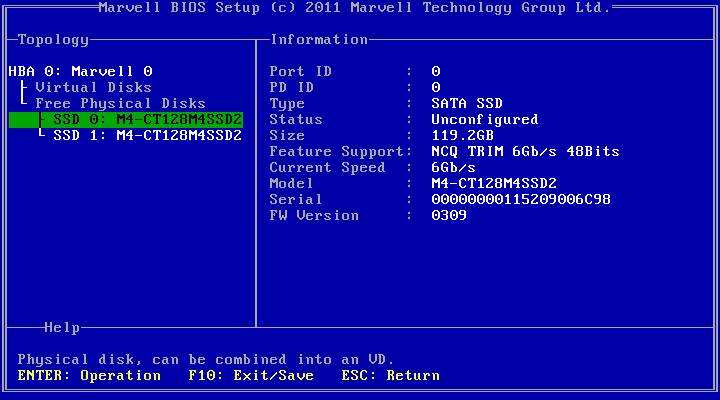The height and width of the screenshot is (400, 720).
Task: Click the F10: Exit/Save hint
Action: pos(251,376)
